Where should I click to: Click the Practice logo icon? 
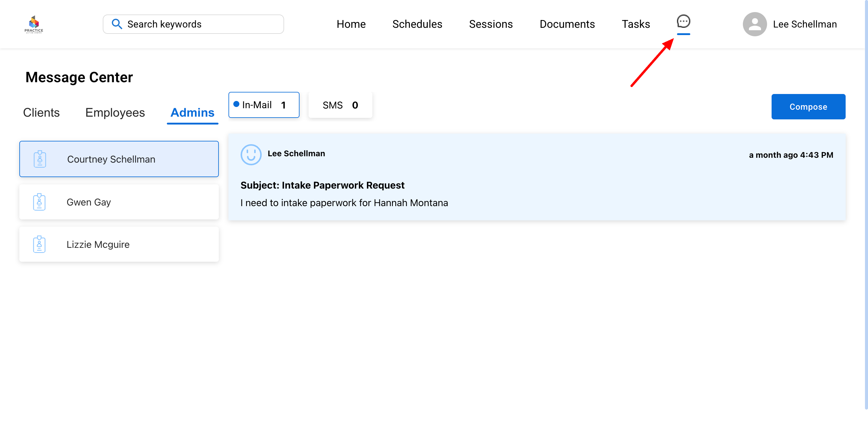tap(34, 24)
